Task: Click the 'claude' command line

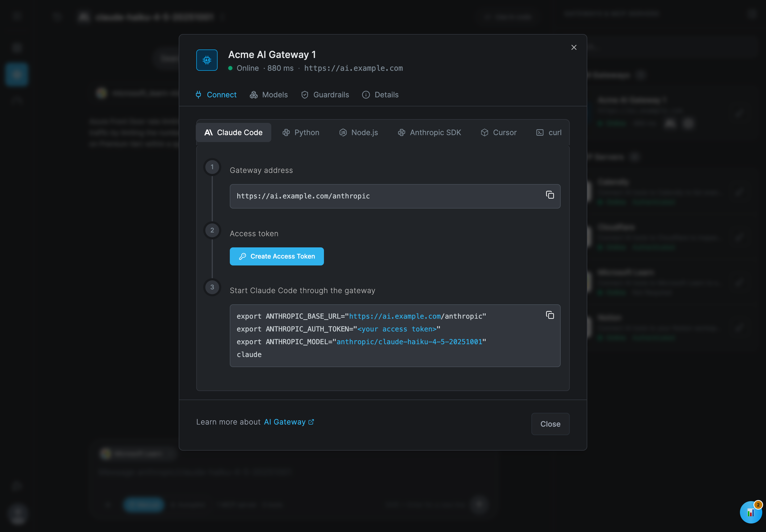Action: pyautogui.click(x=249, y=355)
